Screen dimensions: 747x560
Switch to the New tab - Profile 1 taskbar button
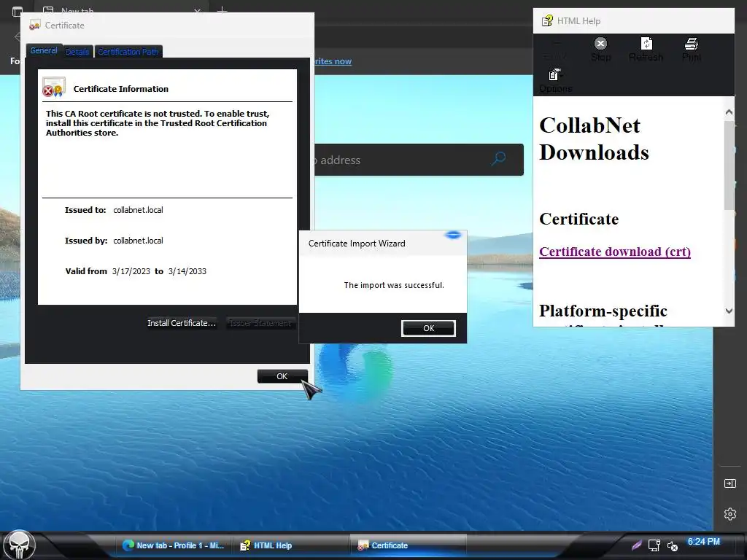point(174,545)
